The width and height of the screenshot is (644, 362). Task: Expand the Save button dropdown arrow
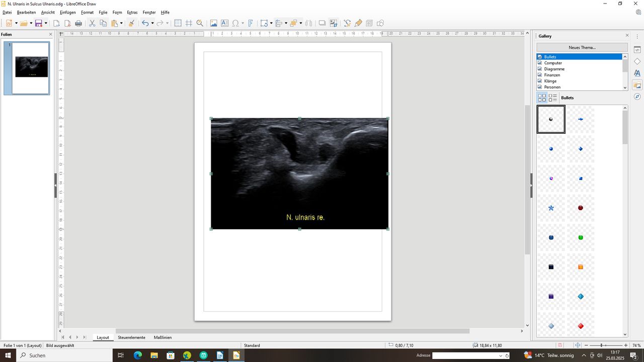pyautogui.click(x=46, y=23)
